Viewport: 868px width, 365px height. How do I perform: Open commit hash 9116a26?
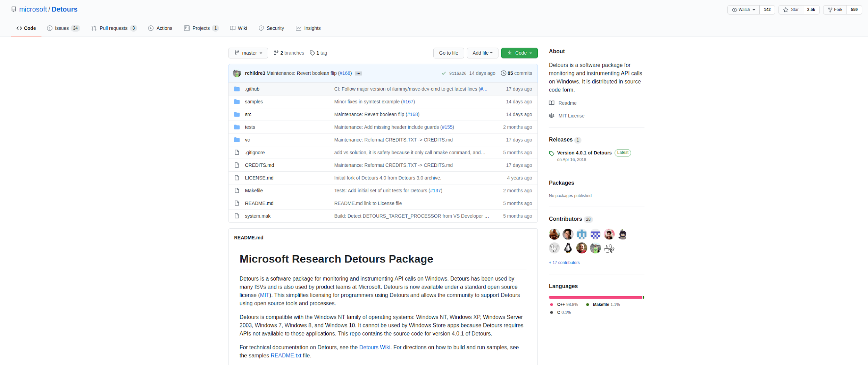pyautogui.click(x=458, y=73)
